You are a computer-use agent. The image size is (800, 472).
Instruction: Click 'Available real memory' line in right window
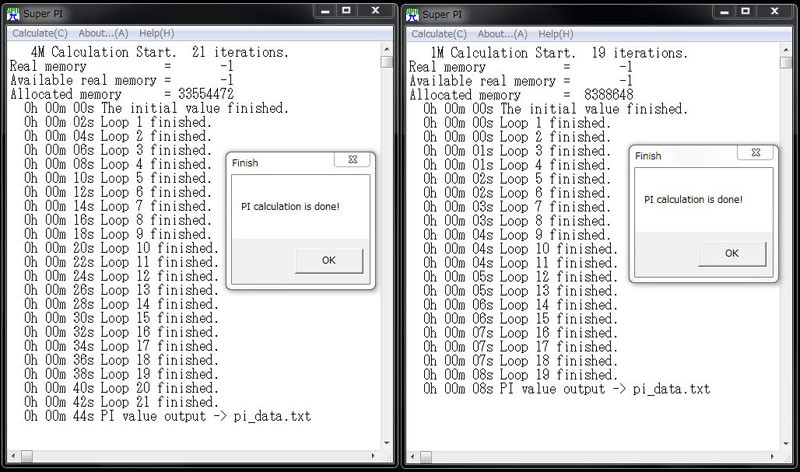pyautogui.click(x=521, y=81)
